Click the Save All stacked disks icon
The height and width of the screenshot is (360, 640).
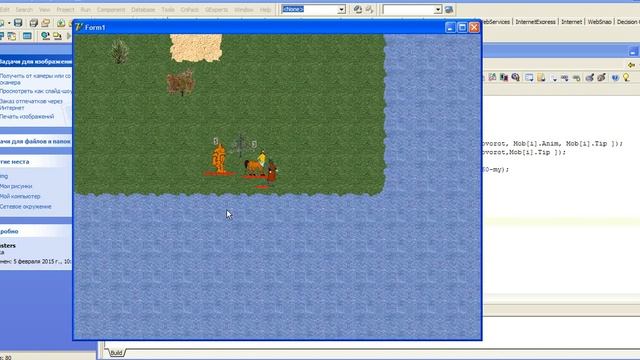[x=33, y=23]
